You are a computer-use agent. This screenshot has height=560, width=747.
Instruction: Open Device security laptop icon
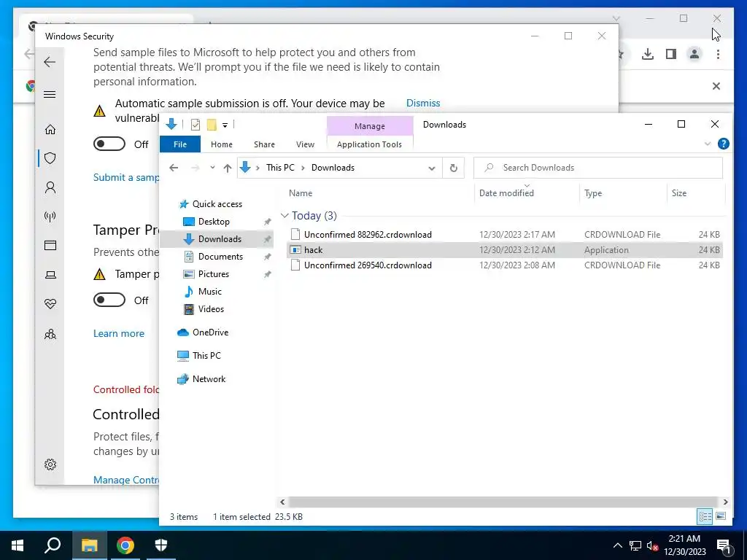[x=50, y=275]
